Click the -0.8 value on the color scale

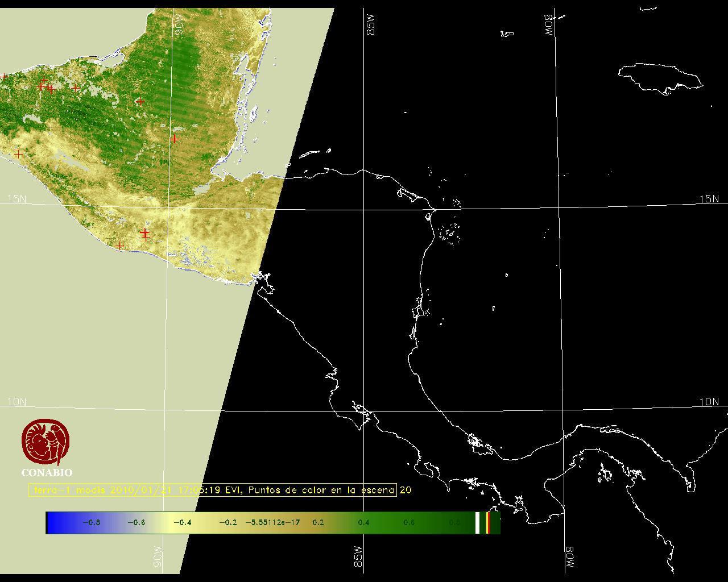[x=91, y=522]
